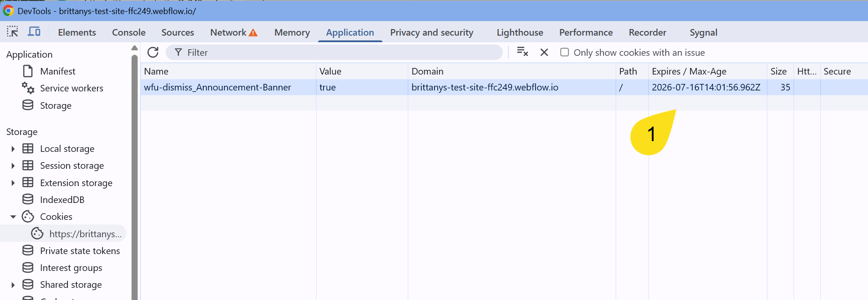
Task: Click the Service workers gears icon
Action: tap(28, 88)
